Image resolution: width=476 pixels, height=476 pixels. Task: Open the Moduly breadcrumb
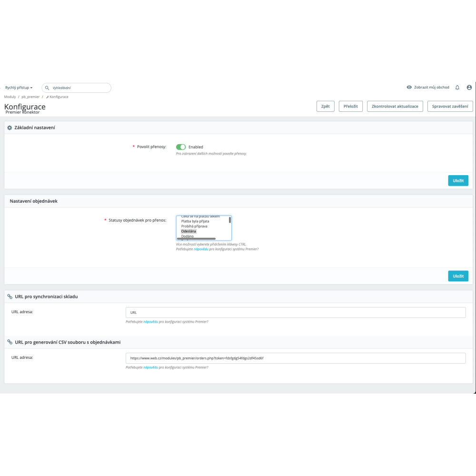click(10, 97)
